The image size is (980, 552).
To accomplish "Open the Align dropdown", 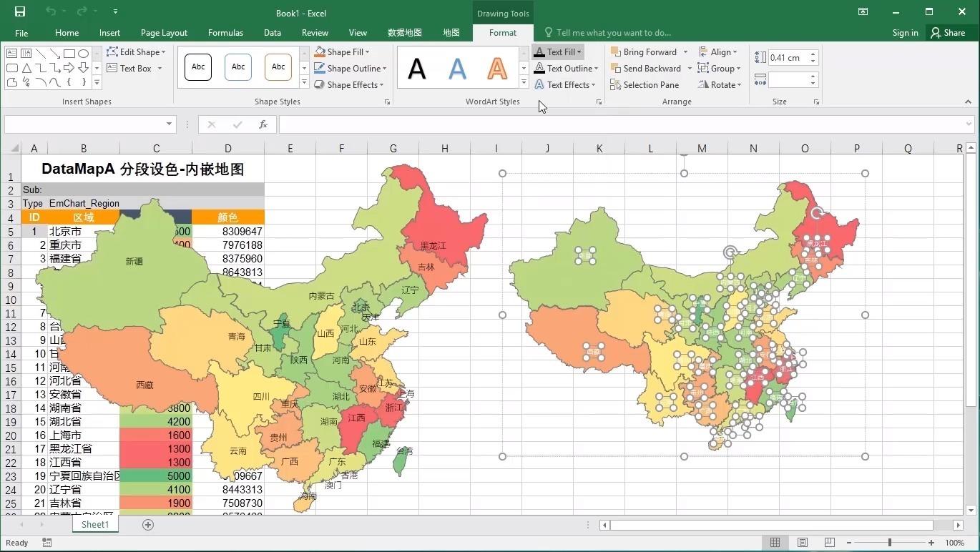I will point(720,51).
